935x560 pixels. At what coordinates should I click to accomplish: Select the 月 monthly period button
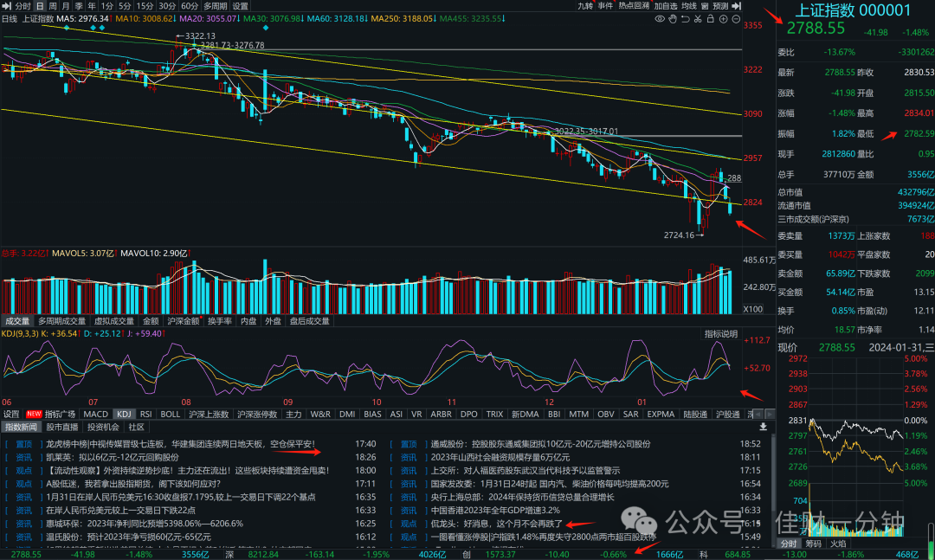click(x=66, y=6)
